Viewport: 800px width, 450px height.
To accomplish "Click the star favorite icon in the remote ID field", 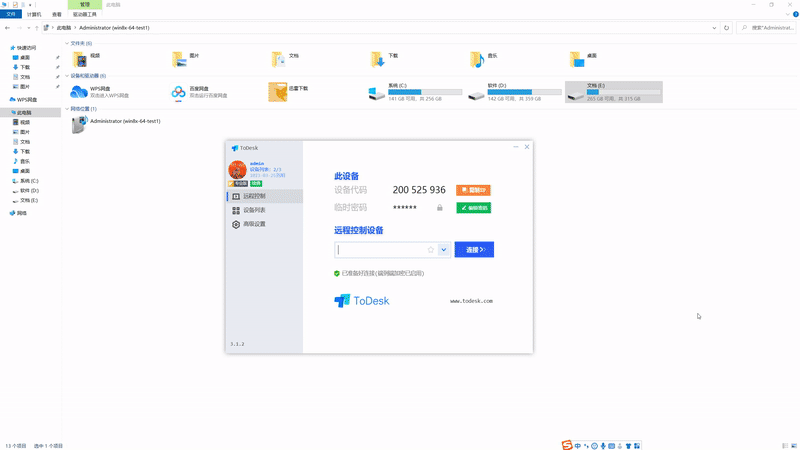I will (x=431, y=249).
